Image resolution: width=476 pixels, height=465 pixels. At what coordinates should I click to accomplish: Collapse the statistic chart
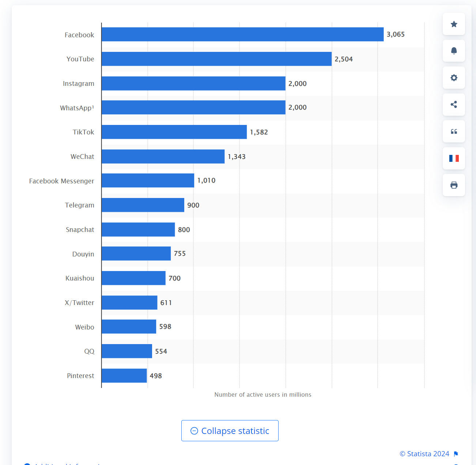tap(230, 431)
